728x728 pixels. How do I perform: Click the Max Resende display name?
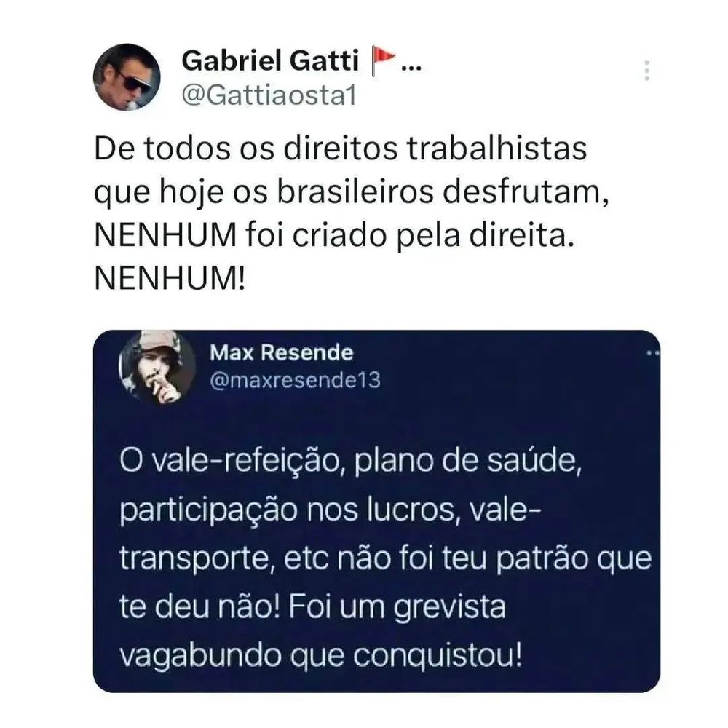tap(281, 352)
